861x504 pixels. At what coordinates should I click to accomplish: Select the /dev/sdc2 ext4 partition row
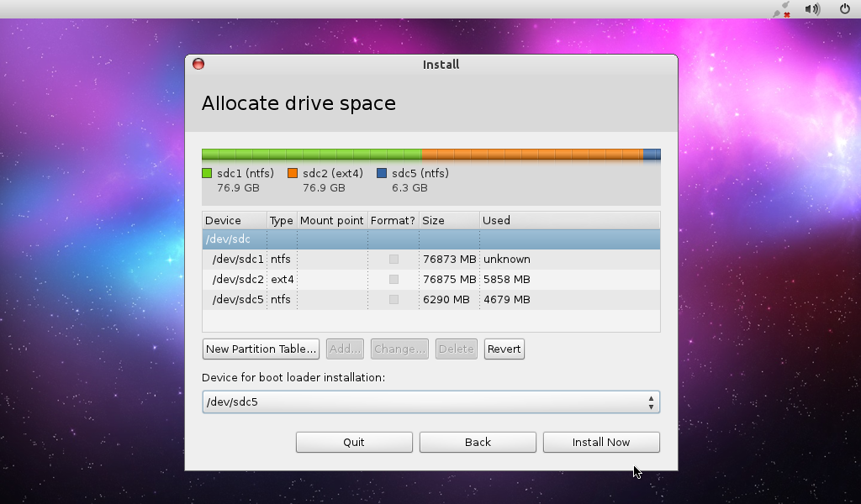click(x=430, y=280)
